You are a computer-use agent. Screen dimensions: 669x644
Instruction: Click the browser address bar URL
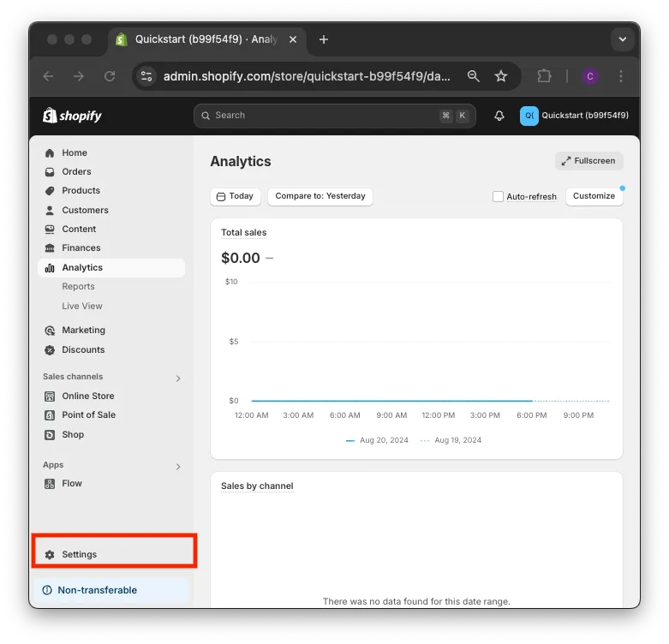coord(307,76)
